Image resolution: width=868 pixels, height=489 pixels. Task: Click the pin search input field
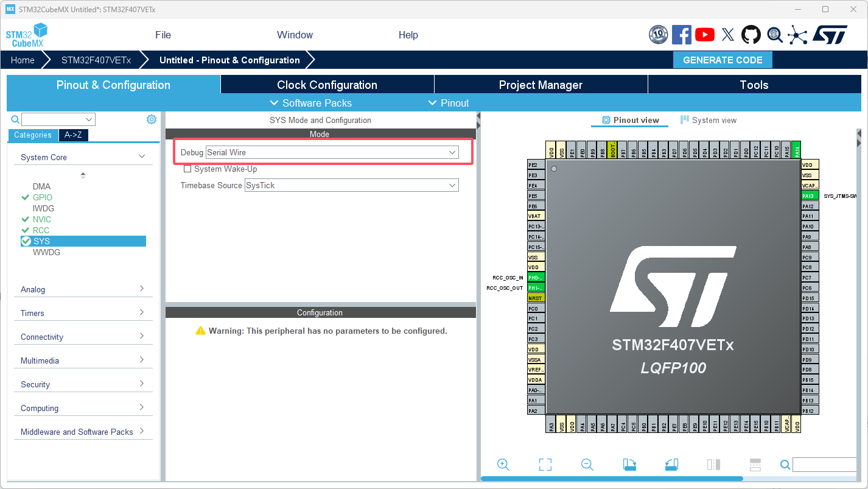pos(824,465)
